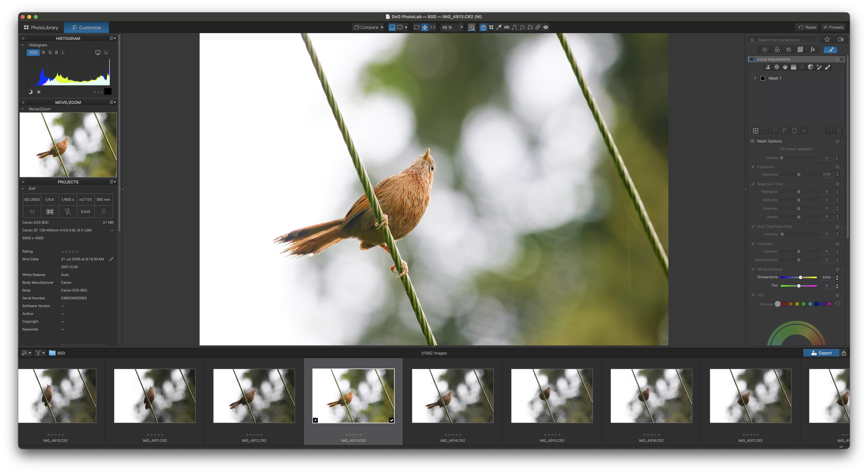Select the Horizon leveling tool

coord(506,27)
